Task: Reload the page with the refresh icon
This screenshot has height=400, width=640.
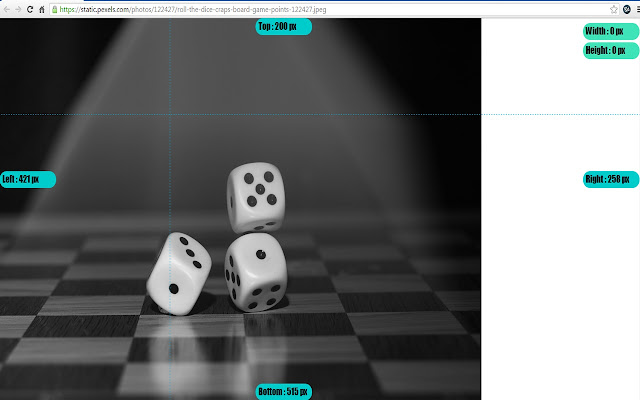Action: click(x=30, y=9)
